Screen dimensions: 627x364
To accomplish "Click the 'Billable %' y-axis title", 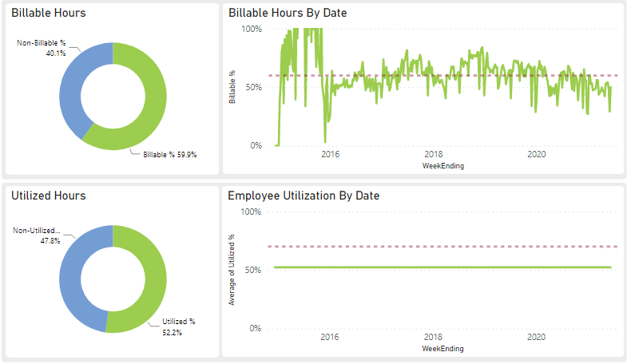I will click(x=232, y=87).
